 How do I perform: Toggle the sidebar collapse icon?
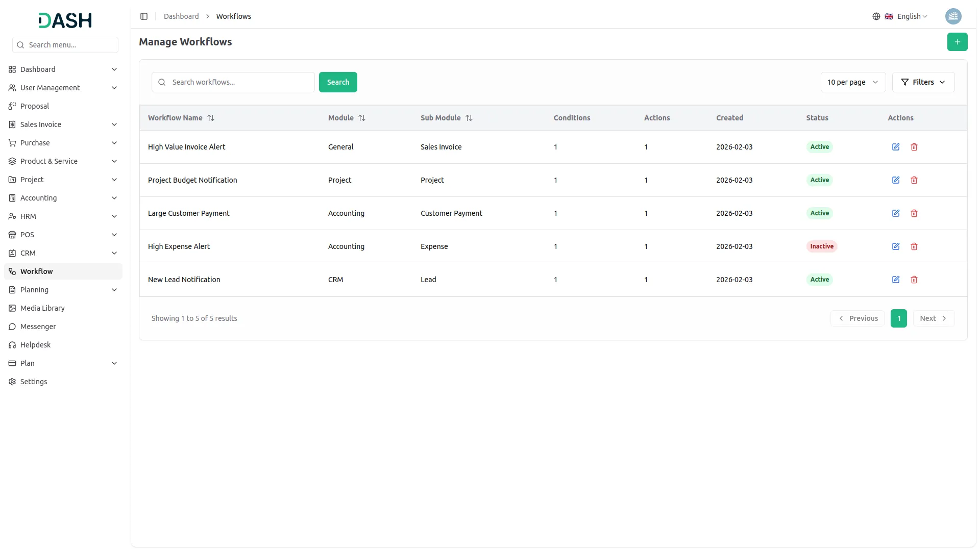coord(144,16)
